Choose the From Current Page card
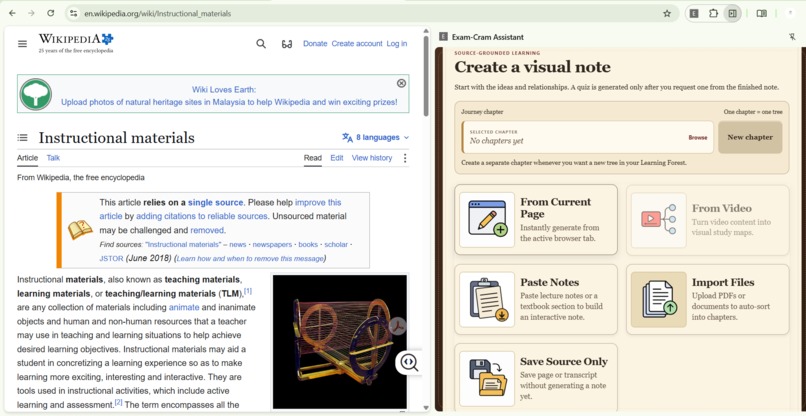The height and width of the screenshot is (416, 806). (x=536, y=220)
